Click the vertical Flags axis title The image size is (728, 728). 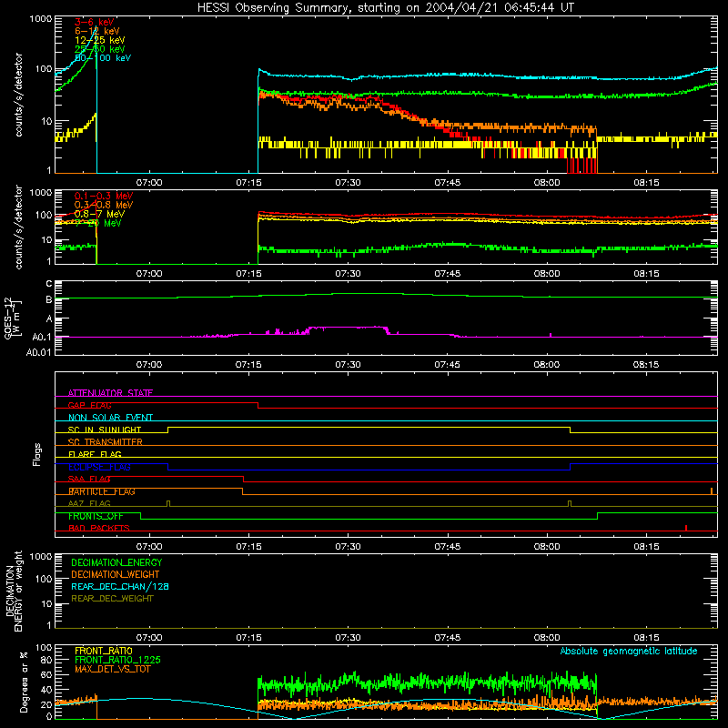tap(37, 454)
